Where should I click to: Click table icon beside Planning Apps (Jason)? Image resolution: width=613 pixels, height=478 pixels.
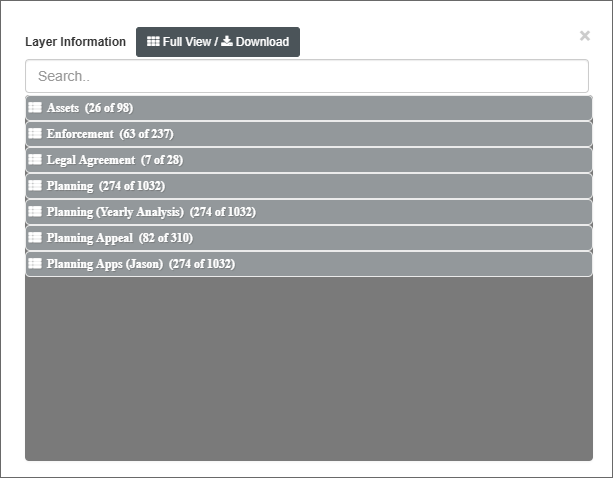(35, 264)
